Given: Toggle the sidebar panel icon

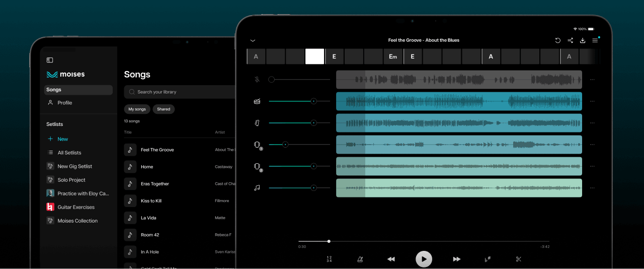Looking at the screenshot, I should pos(50,60).
